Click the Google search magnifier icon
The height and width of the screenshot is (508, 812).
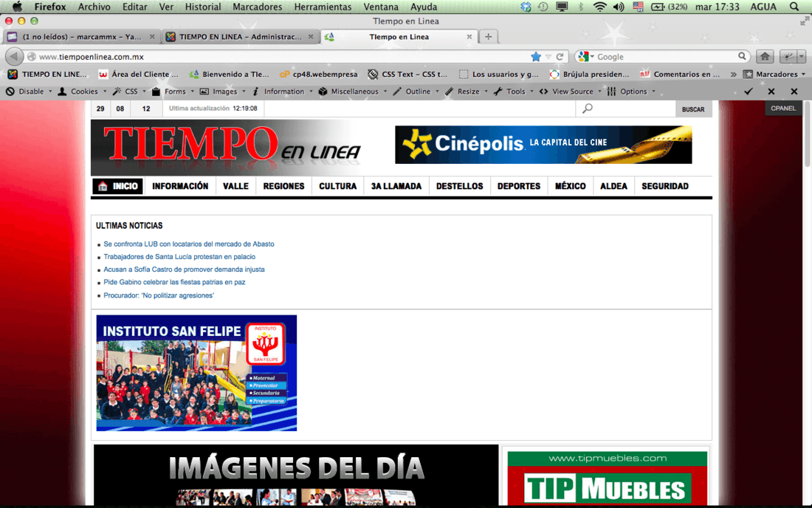pyautogui.click(x=742, y=56)
